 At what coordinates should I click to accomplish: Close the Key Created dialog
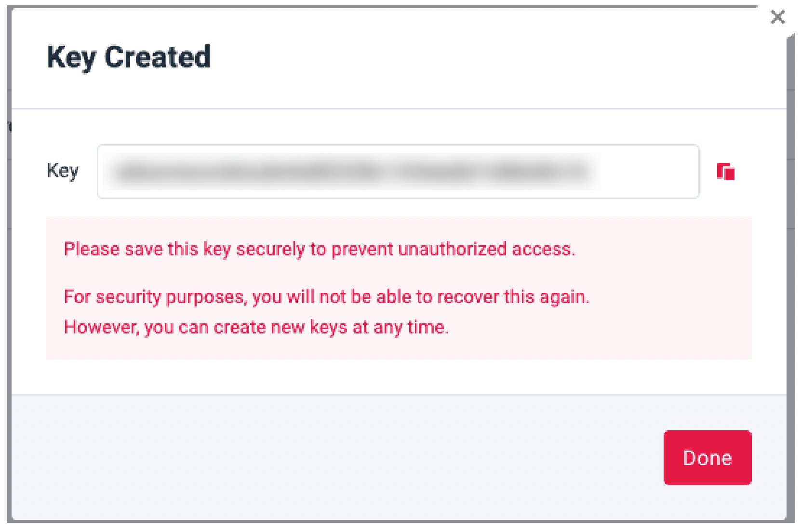pos(777,17)
